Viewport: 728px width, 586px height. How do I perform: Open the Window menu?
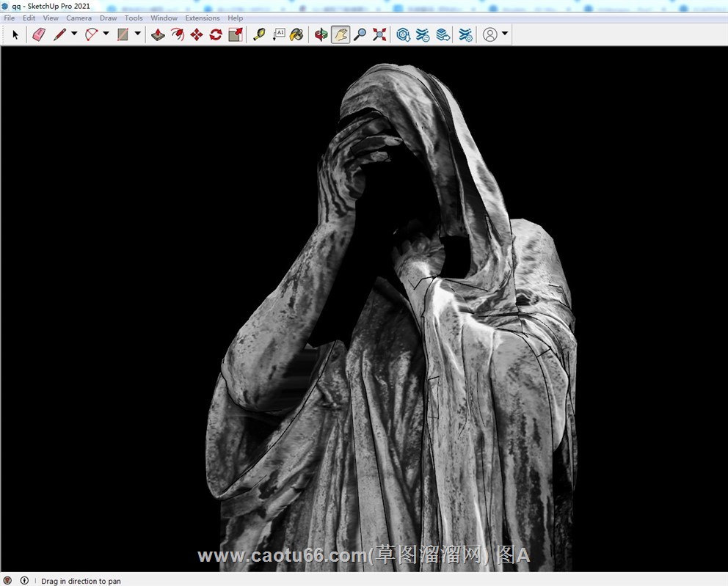164,18
